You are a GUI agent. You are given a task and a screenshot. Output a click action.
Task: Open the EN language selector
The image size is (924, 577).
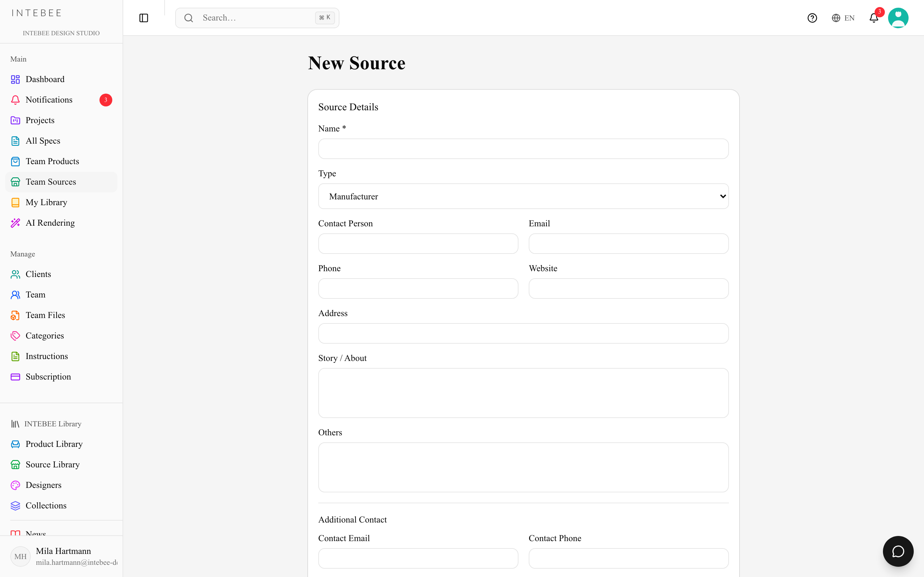tap(843, 18)
